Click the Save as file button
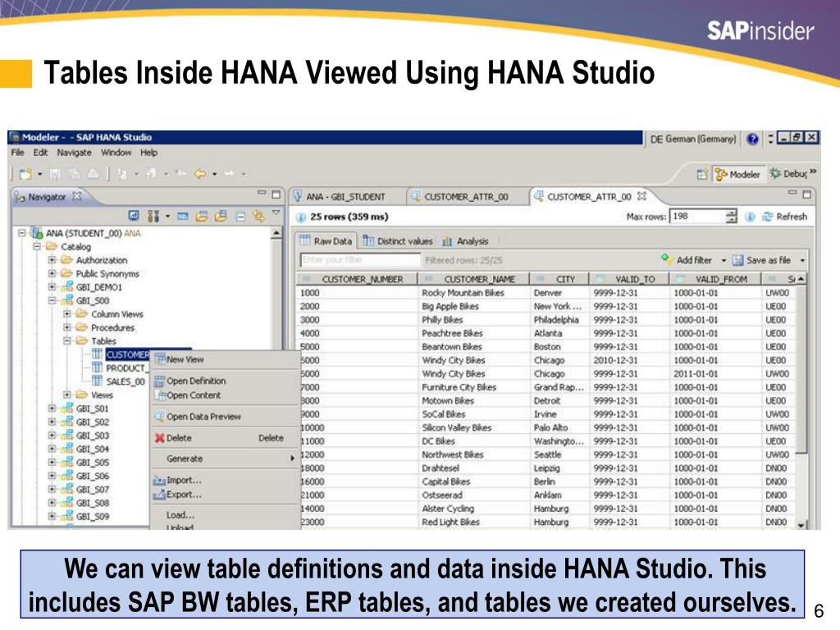The height and width of the screenshot is (630, 840). 762,260
